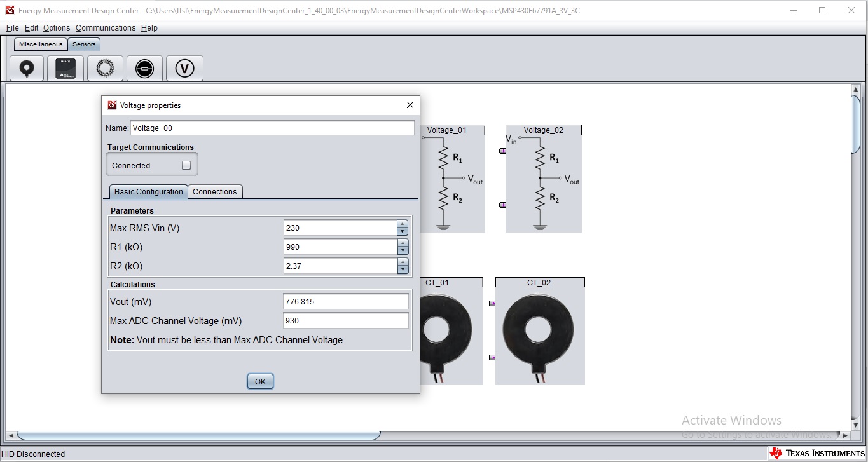Click the vertical scrollbar up arrow

pyautogui.click(x=856, y=90)
